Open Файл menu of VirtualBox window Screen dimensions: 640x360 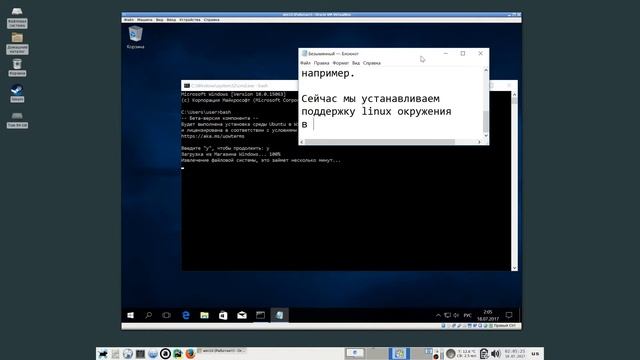[129, 20]
